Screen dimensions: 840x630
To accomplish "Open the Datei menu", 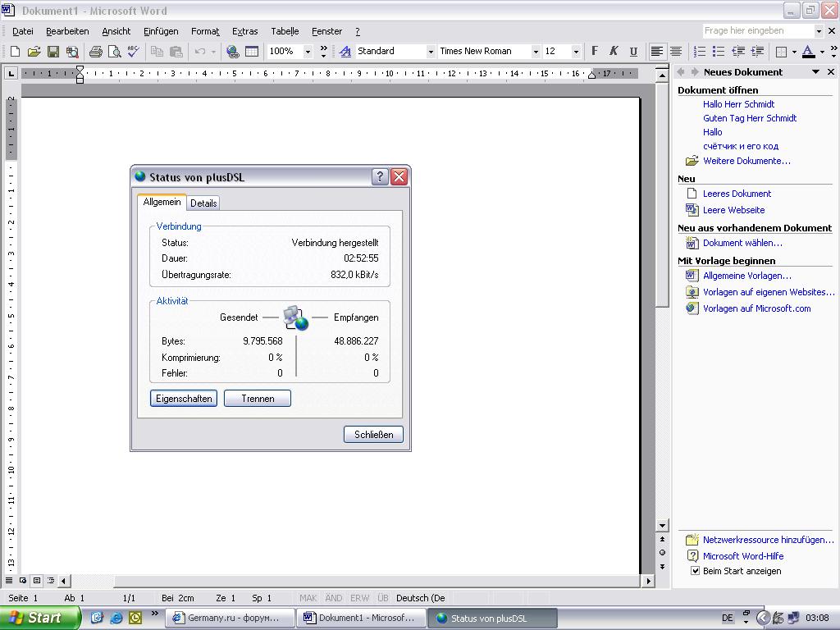I will (x=22, y=31).
